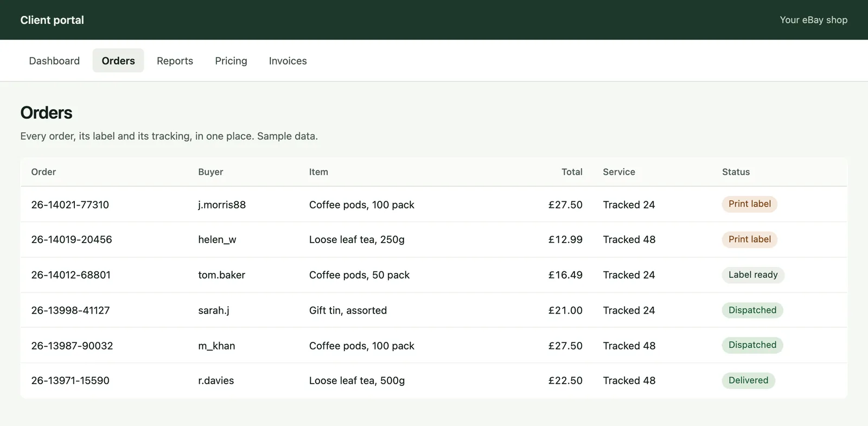Select order number 26-14021-77310
Viewport: 868px width, 426px height.
tap(70, 205)
